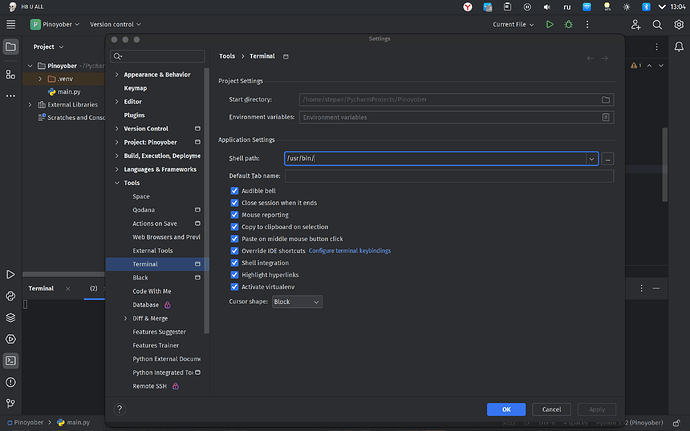
Task: Open the main hamburger menu
Action: [11, 24]
